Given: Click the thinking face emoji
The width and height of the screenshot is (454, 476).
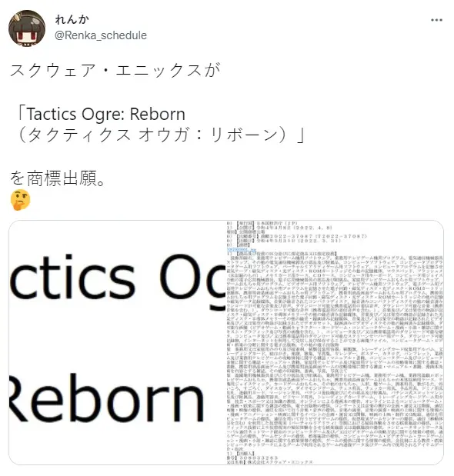Looking at the screenshot, I should (20, 200).
